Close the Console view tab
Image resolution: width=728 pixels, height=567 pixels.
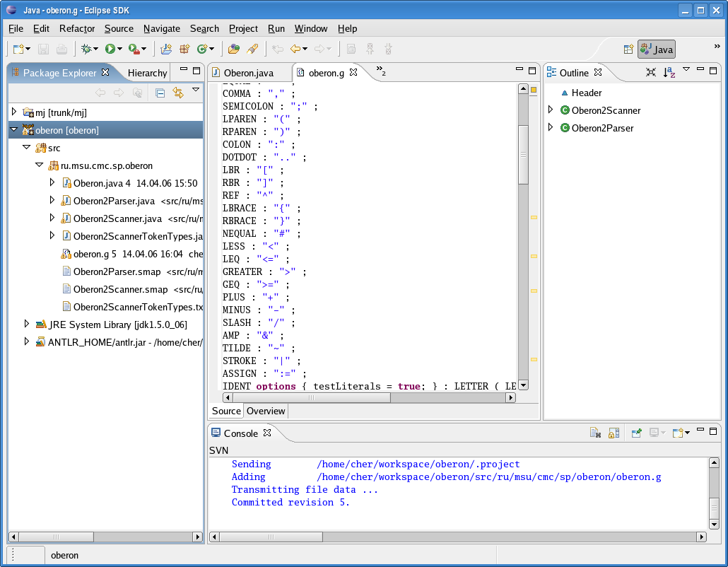(267, 433)
